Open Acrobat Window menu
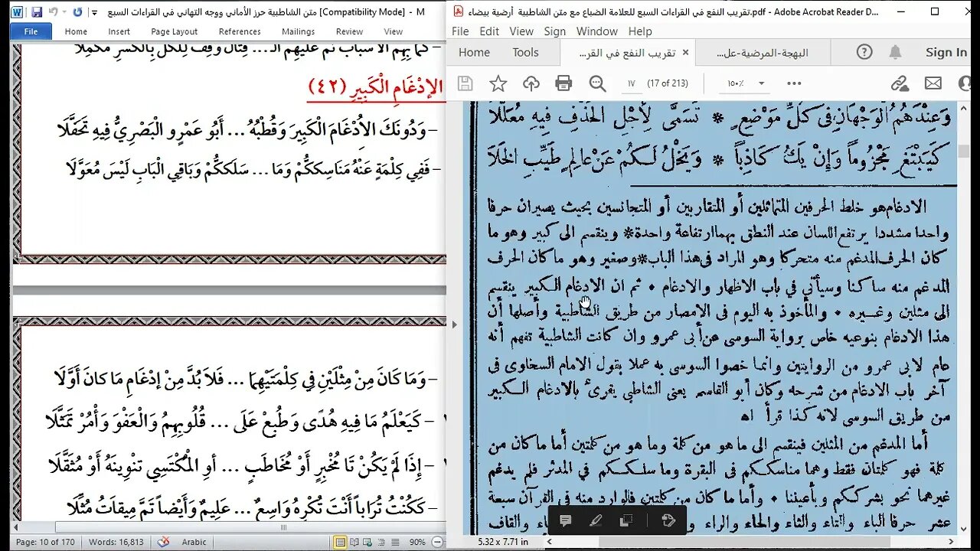 coord(597,31)
